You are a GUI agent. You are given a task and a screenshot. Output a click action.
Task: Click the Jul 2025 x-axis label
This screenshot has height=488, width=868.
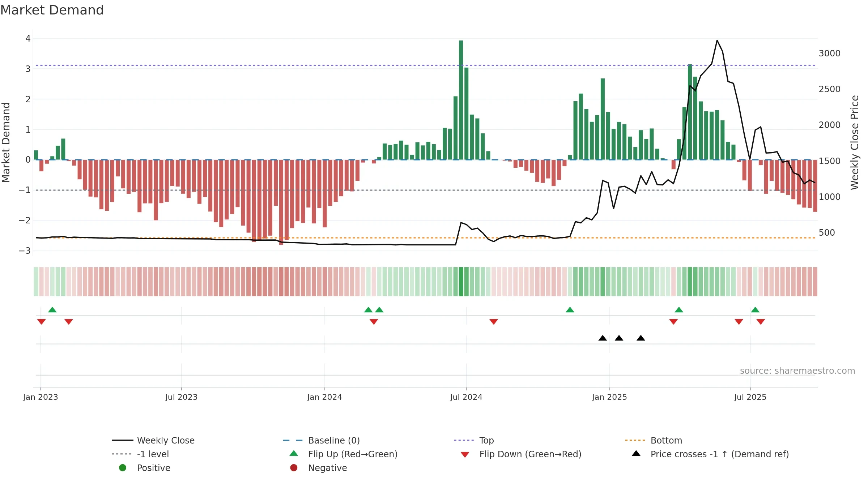pyautogui.click(x=750, y=397)
